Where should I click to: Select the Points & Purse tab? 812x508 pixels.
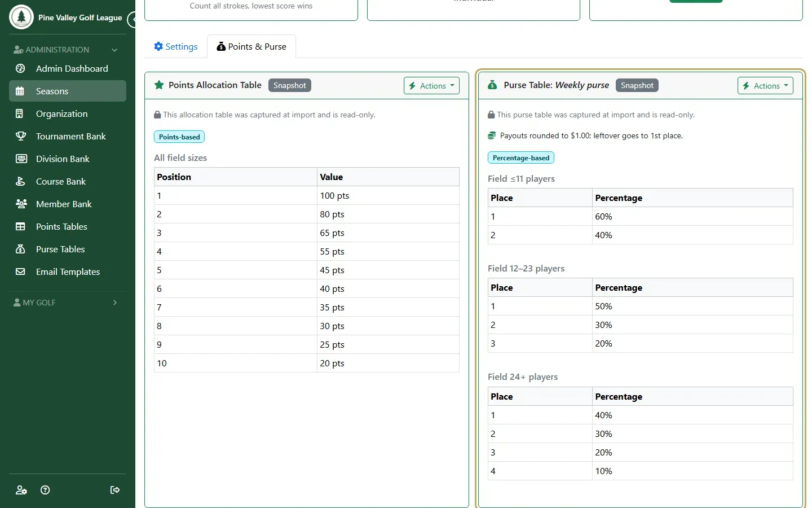pos(251,46)
